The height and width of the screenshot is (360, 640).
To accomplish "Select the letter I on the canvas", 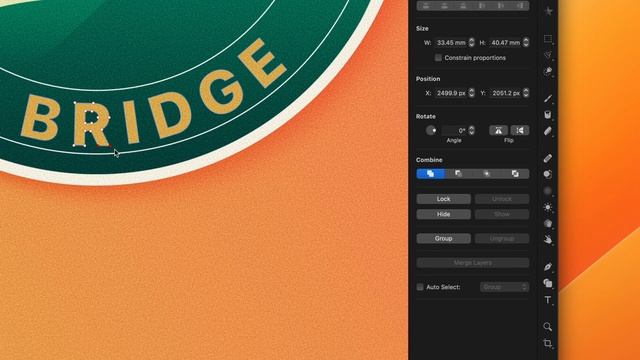I will pos(131,122).
